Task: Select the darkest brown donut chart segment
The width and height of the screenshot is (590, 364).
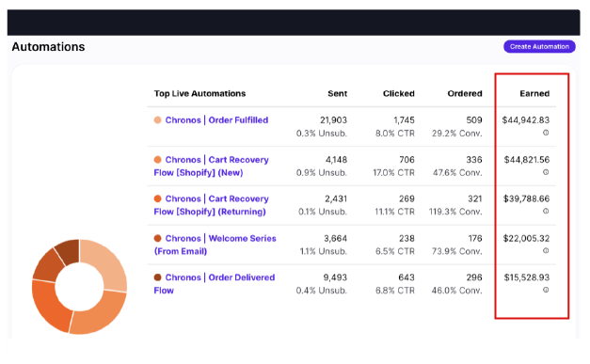Action: click(69, 251)
